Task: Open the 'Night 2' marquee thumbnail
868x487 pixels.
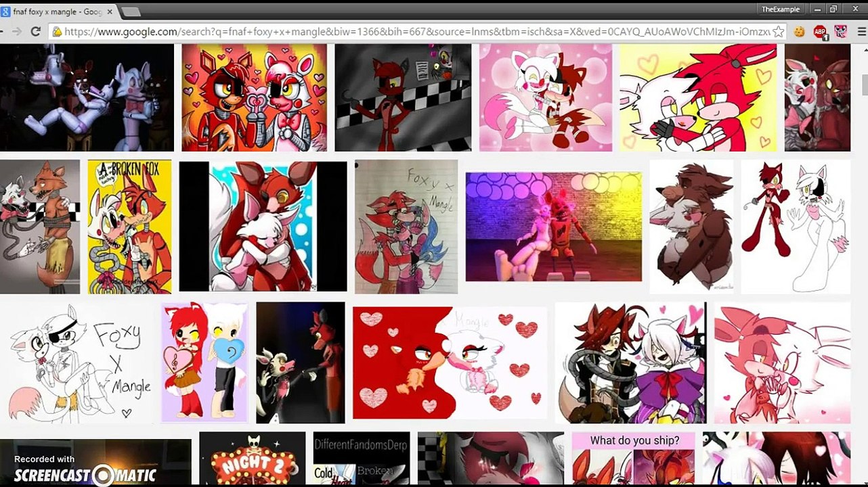Action: pos(253,459)
